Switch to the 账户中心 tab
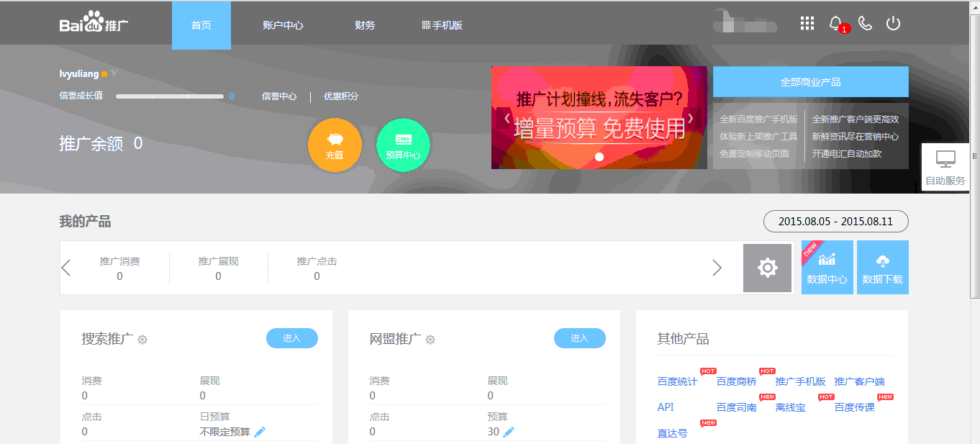 click(x=283, y=25)
